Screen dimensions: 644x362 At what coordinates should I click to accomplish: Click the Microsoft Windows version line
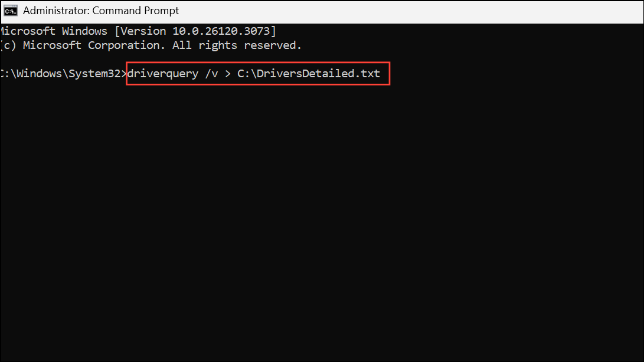click(136, 31)
